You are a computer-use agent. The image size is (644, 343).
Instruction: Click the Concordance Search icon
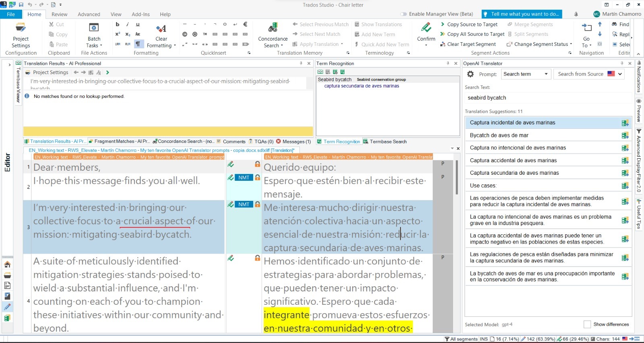click(x=272, y=28)
